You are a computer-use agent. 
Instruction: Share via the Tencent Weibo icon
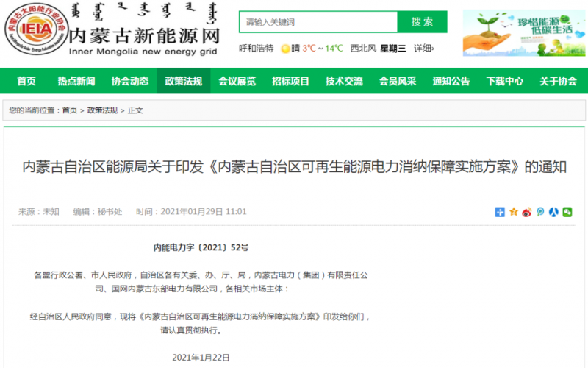(540, 212)
